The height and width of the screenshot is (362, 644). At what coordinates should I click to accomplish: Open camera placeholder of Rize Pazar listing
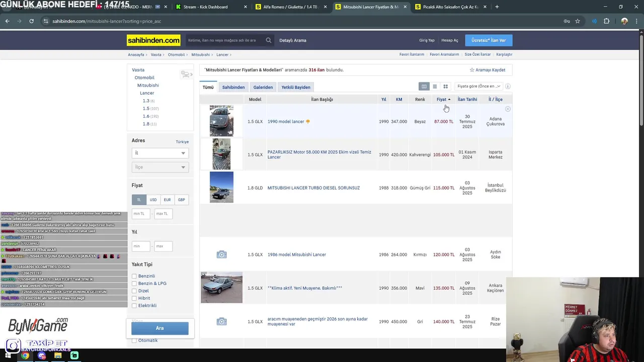pyautogui.click(x=221, y=321)
